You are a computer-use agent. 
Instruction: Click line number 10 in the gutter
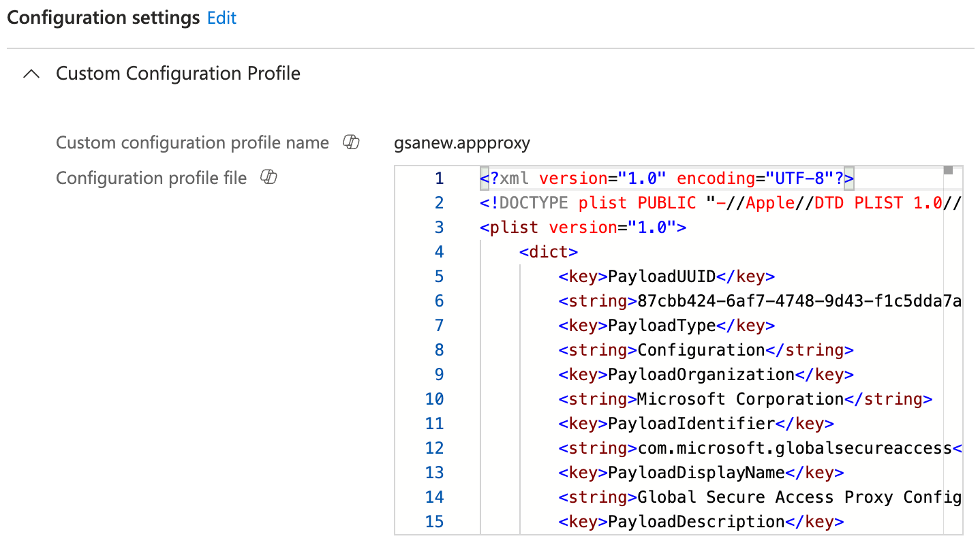point(434,399)
